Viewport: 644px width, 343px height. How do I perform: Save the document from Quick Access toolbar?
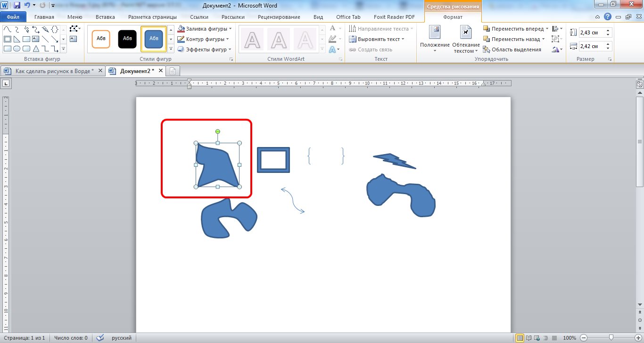17,6
